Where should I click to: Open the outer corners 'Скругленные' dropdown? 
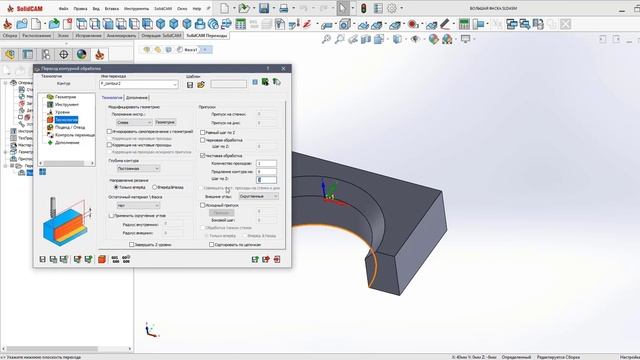(x=258, y=196)
